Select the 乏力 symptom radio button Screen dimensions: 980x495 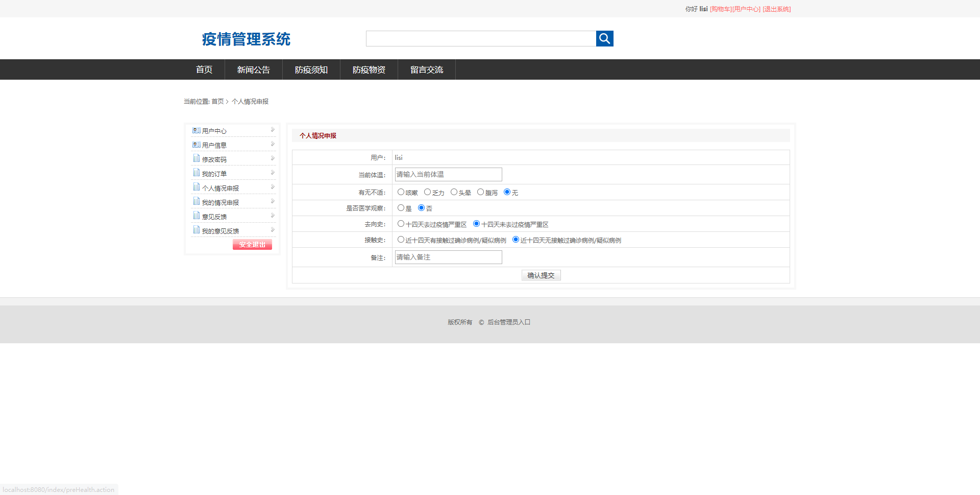(427, 192)
